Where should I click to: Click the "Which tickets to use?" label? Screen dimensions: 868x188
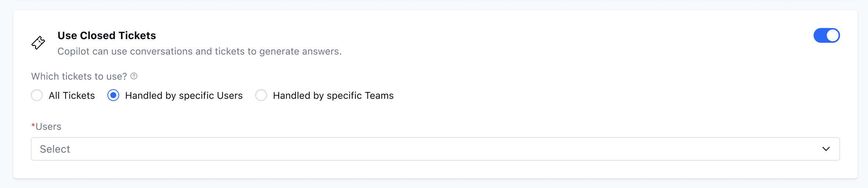click(x=79, y=76)
